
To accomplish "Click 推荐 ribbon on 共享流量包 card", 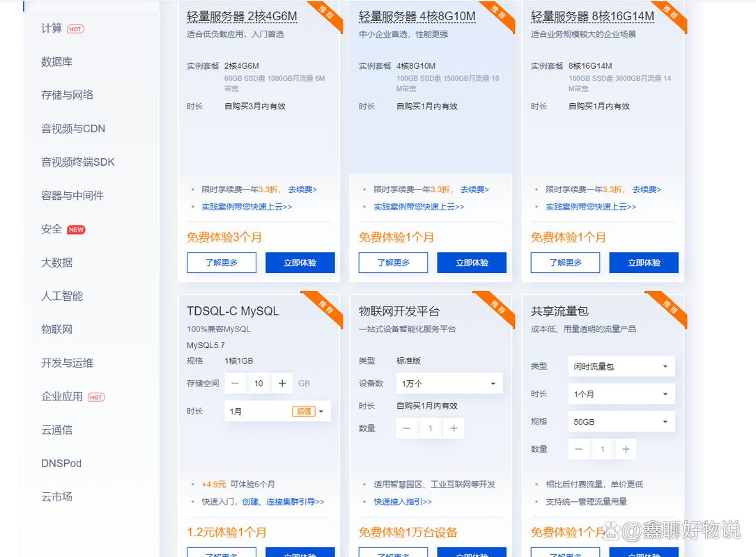I will pos(669,306).
